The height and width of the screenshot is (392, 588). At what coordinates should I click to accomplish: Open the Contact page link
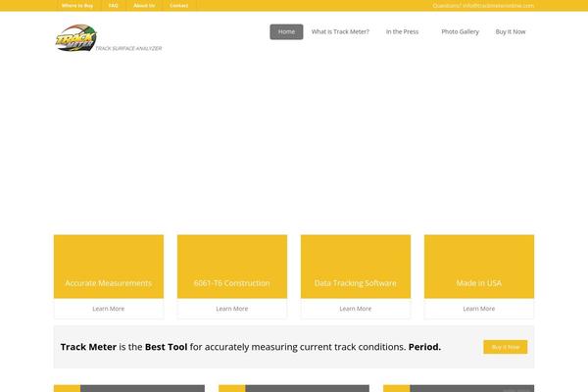coord(179,6)
